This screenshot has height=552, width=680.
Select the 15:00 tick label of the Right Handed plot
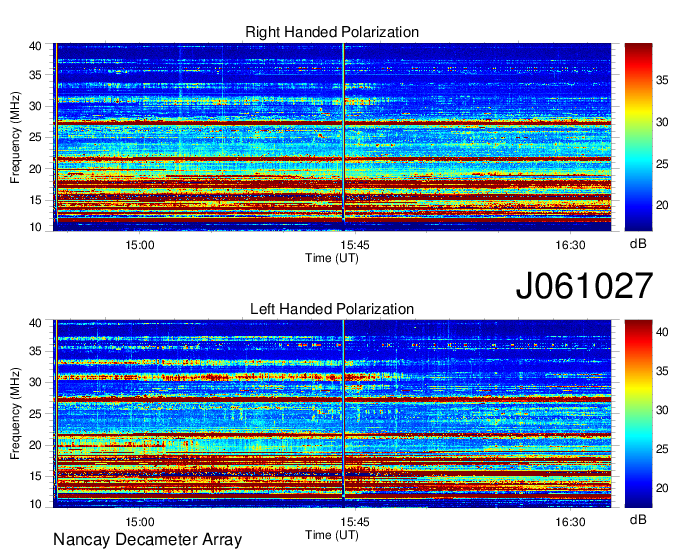tap(140, 245)
